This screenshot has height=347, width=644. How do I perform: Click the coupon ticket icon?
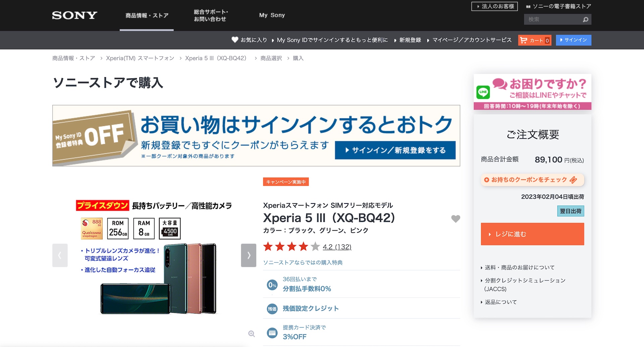573,180
